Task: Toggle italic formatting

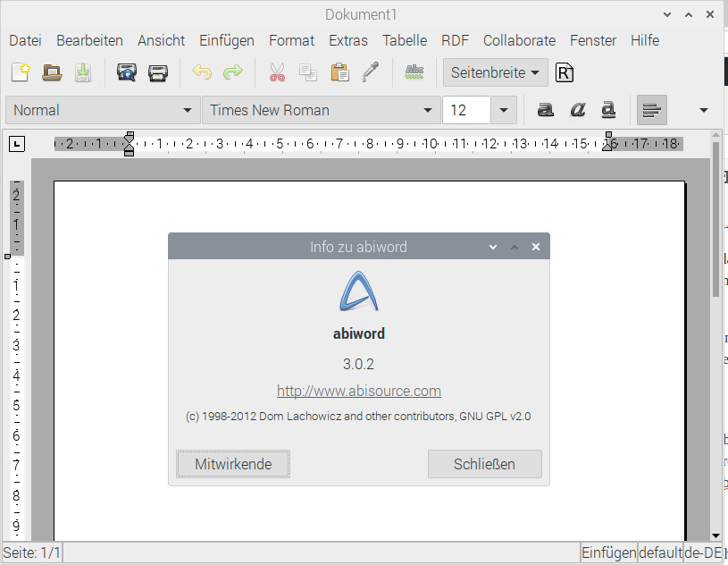Action: click(x=577, y=110)
